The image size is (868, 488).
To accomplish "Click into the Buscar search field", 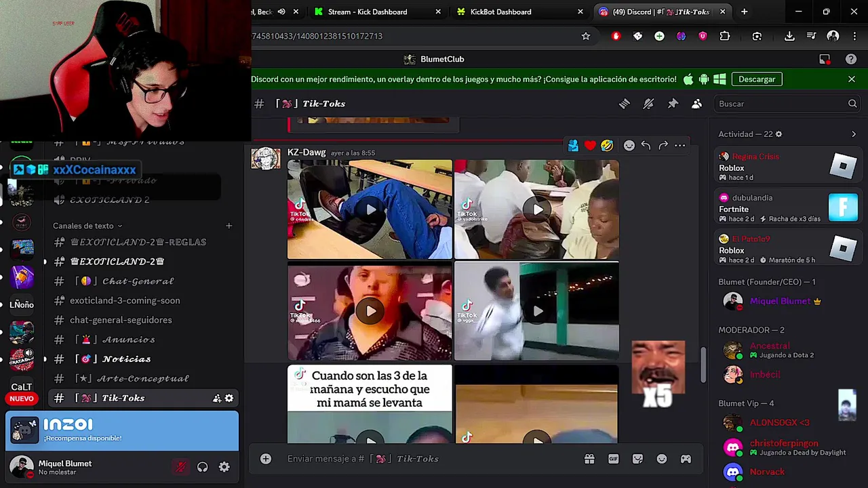I will 787,104.
